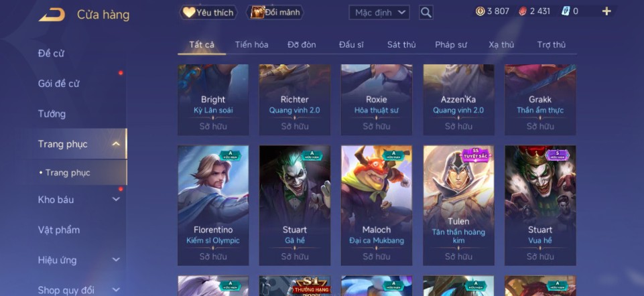Expand the Hiệu ứng sidebar section

pos(116,260)
